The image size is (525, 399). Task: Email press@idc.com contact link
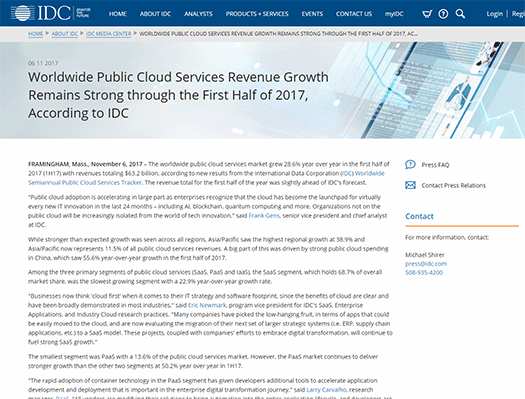tap(426, 264)
